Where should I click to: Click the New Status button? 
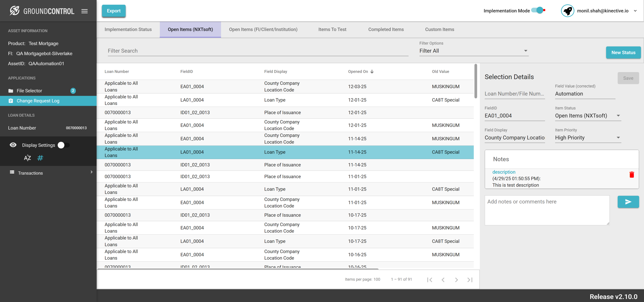point(623,52)
